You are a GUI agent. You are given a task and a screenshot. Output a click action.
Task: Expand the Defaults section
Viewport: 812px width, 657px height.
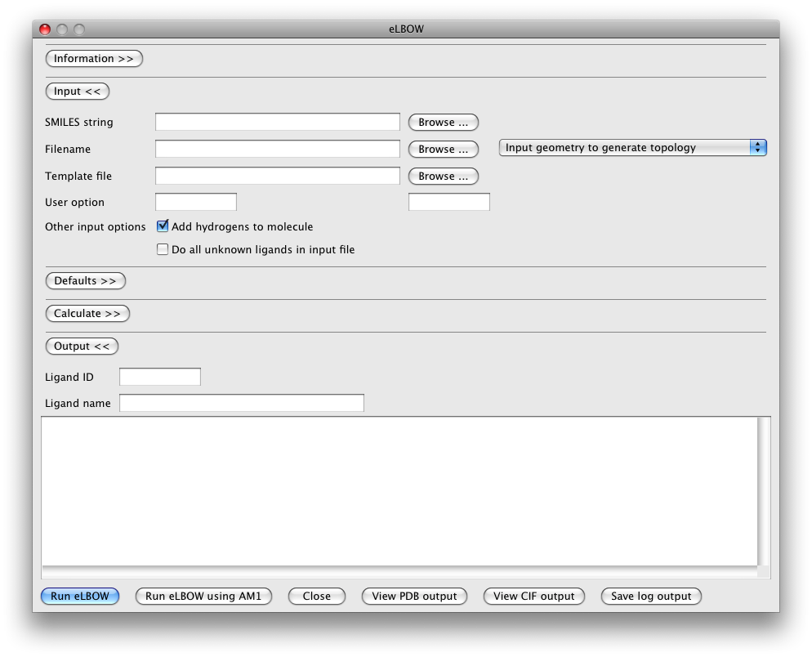85,281
